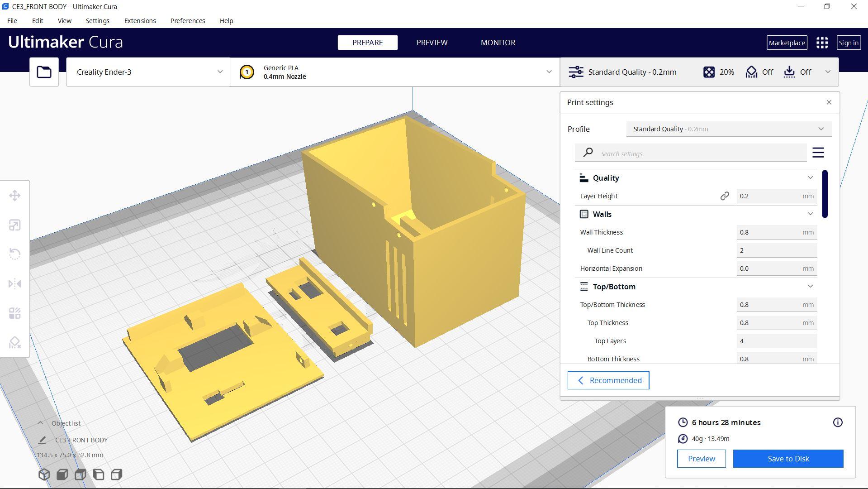Viewport: 868px width, 489px height.
Task: Edit the Top Thickness value
Action: [777, 323]
